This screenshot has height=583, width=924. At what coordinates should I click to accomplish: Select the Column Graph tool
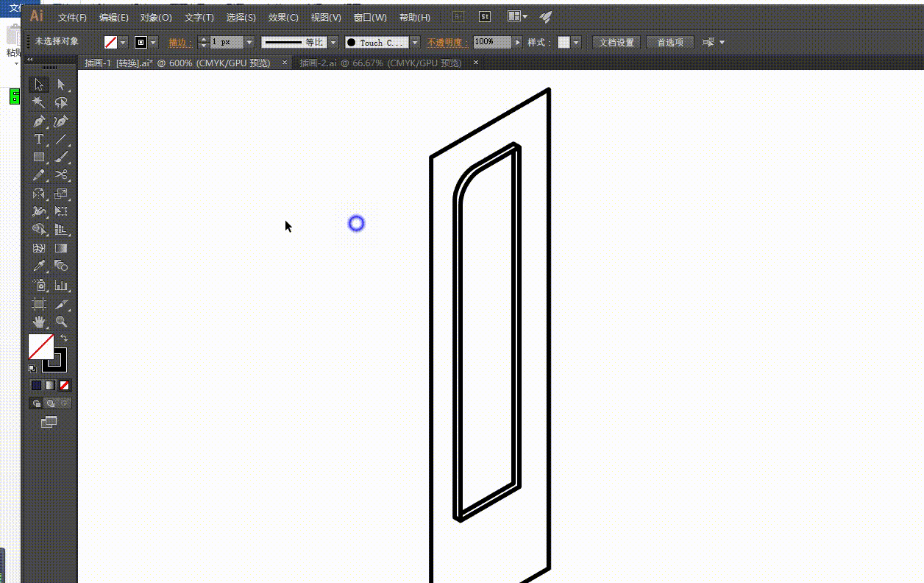click(x=61, y=285)
